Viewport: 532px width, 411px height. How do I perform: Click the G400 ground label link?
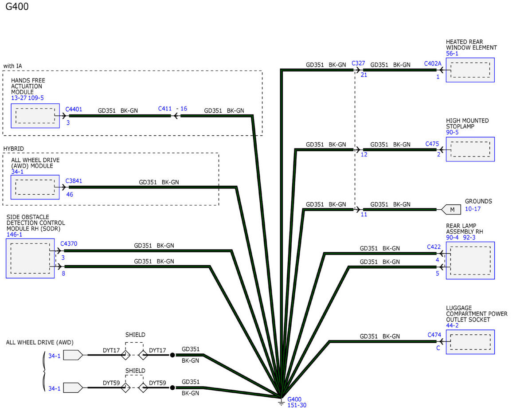pyautogui.click(x=294, y=399)
